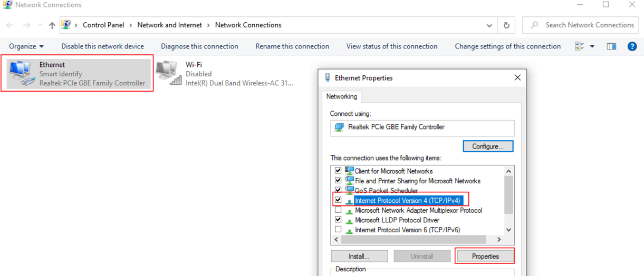
Task: Go forward with the right arrow button
Action: (x=26, y=25)
